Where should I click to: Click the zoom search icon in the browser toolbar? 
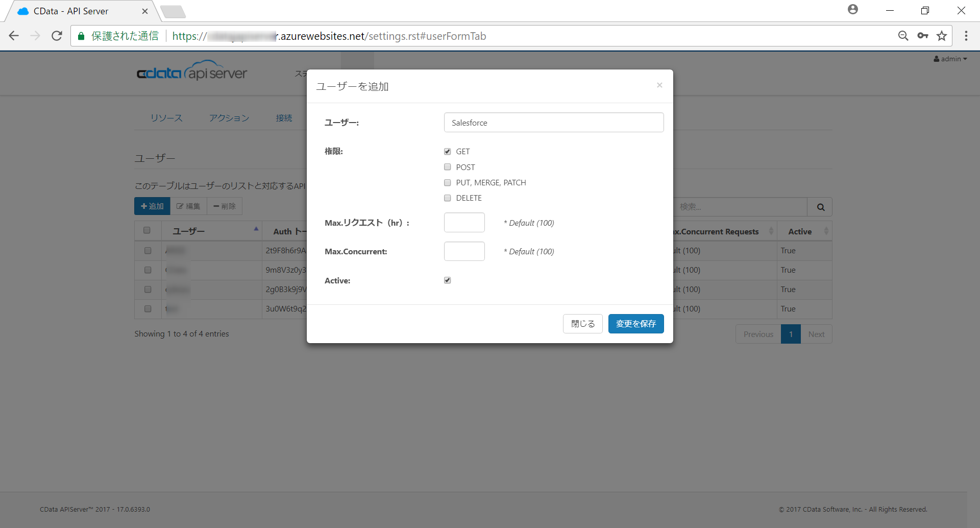pos(903,36)
